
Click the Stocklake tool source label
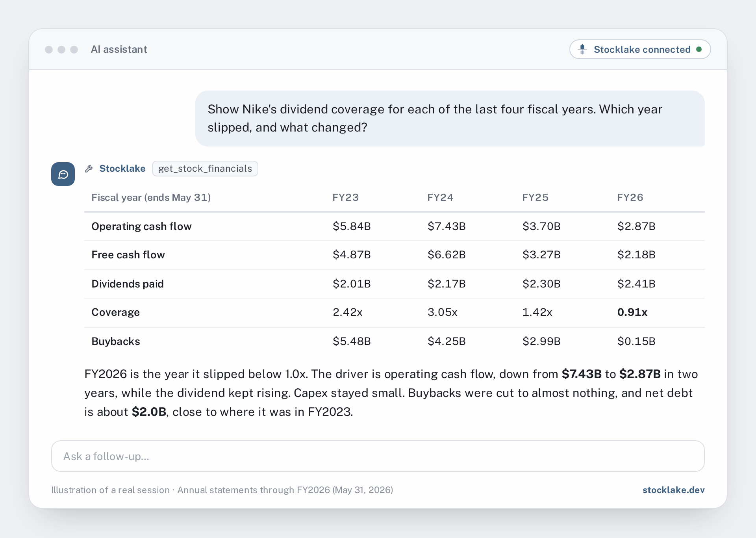pyautogui.click(x=122, y=169)
